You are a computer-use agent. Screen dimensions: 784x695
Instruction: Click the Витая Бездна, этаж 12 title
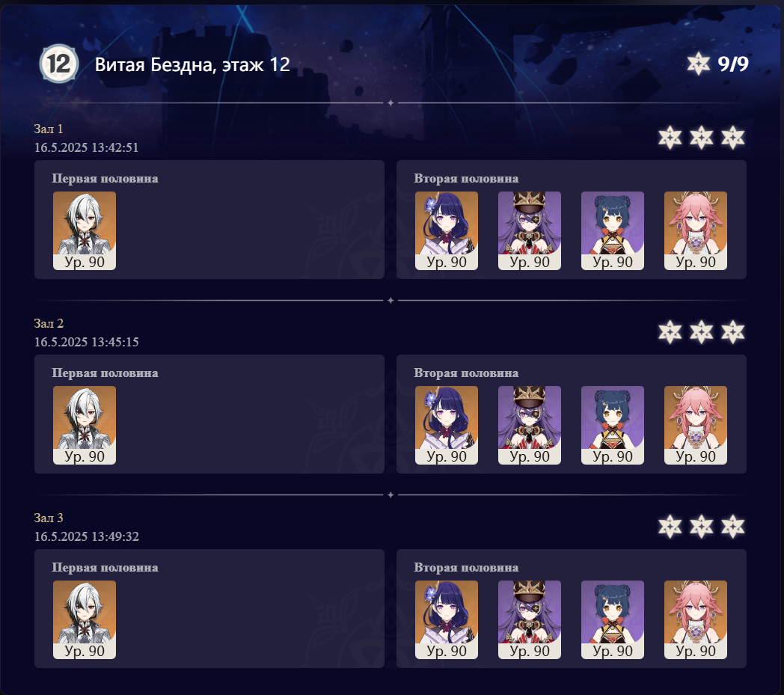[192, 64]
